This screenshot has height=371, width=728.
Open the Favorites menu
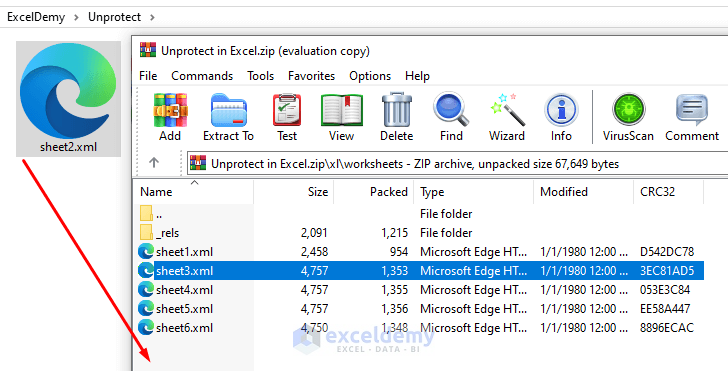(312, 76)
